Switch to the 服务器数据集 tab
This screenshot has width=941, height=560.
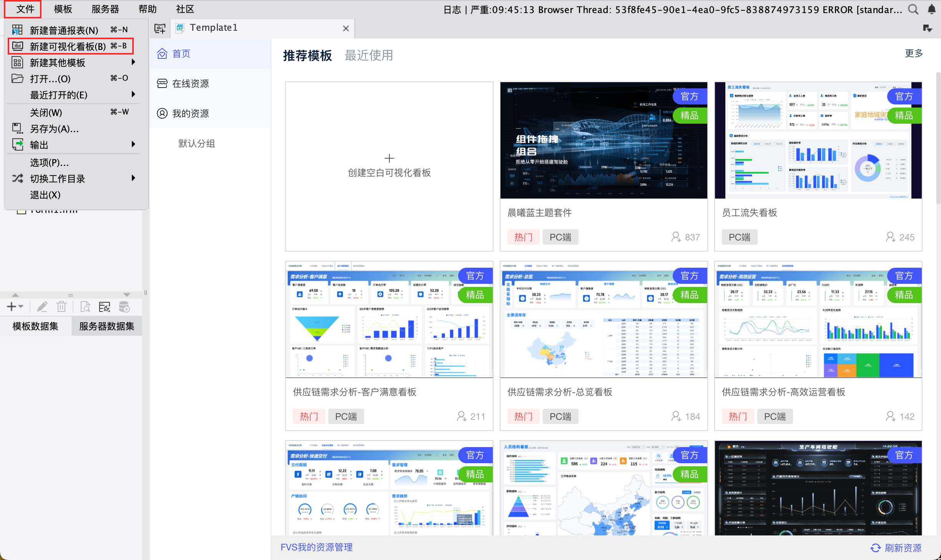point(106,326)
